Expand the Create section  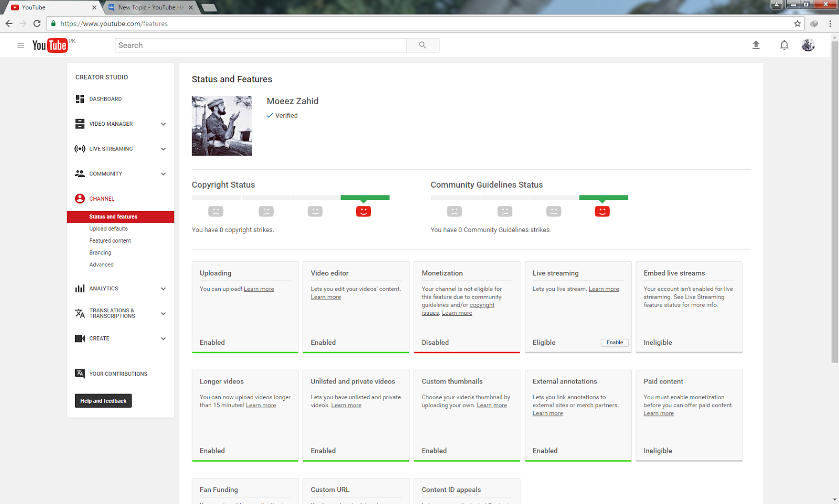(x=163, y=339)
